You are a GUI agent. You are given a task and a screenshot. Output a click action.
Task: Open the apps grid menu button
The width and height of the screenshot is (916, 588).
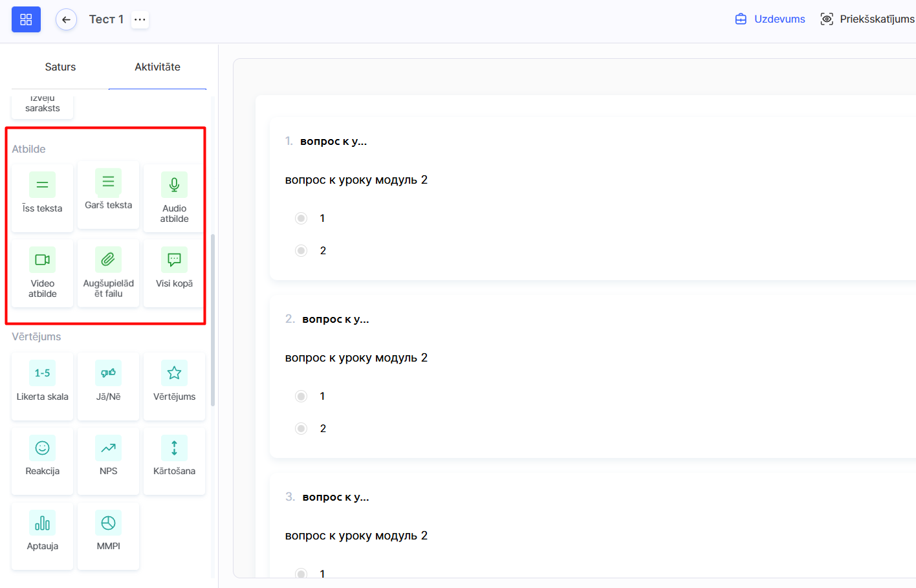26,19
